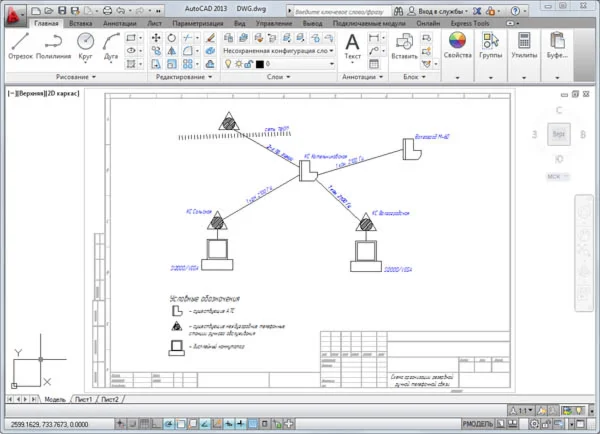Click the Текст (text) tool
600x434 pixels.
(352, 46)
